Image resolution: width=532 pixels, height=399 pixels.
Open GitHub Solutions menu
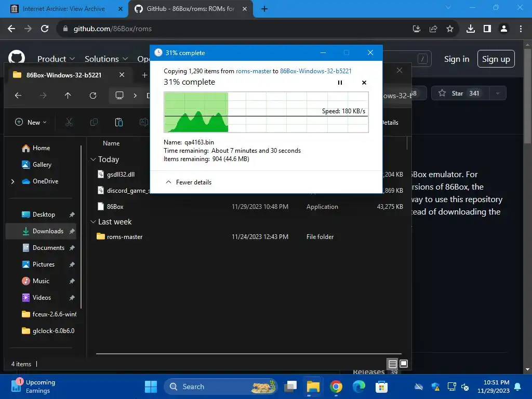point(106,59)
